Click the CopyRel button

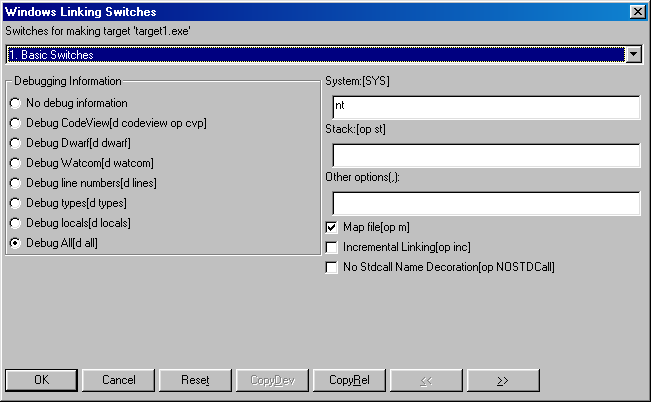(349, 380)
